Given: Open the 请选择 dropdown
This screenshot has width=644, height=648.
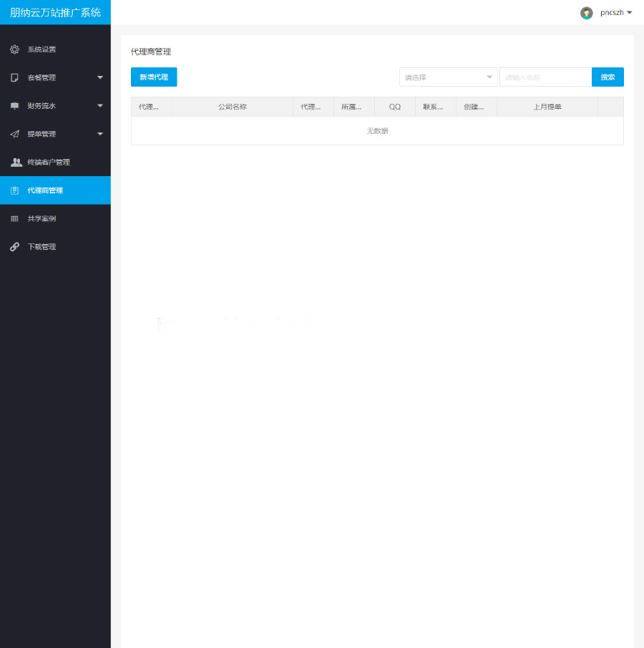Looking at the screenshot, I should pos(448,77).
